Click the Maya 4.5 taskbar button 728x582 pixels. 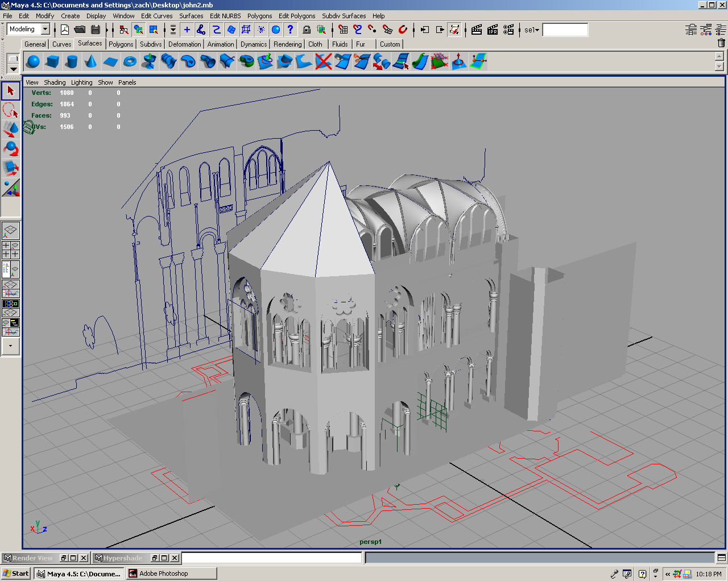pyautogui.click(x=79, y=573)
